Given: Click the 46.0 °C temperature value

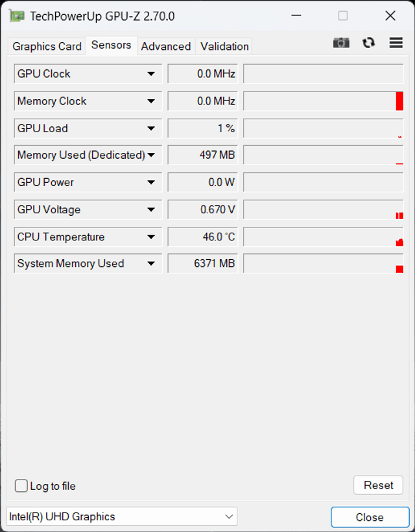Looking at the screenshot, I should (x=203, y=237).
